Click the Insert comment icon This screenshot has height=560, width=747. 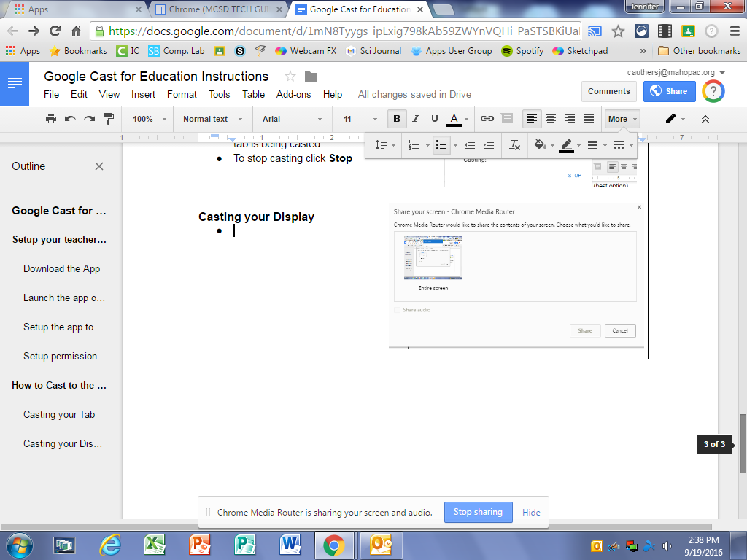(507, 119)
